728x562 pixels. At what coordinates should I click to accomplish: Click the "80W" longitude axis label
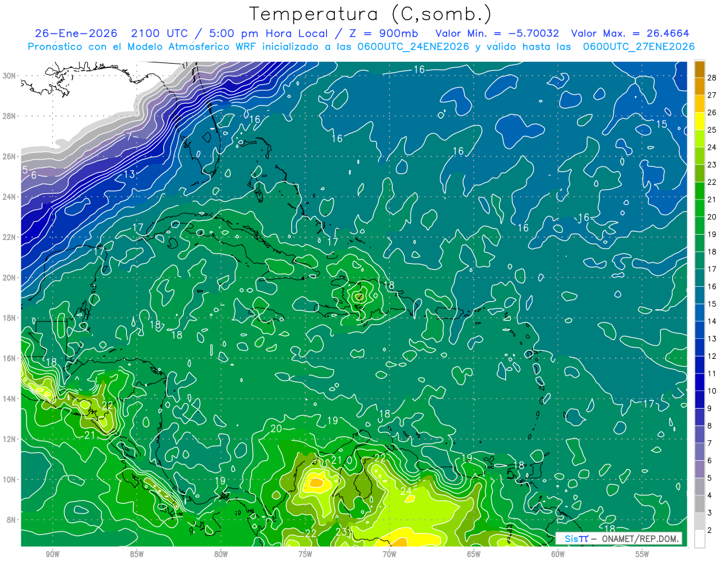pos(221,554)
